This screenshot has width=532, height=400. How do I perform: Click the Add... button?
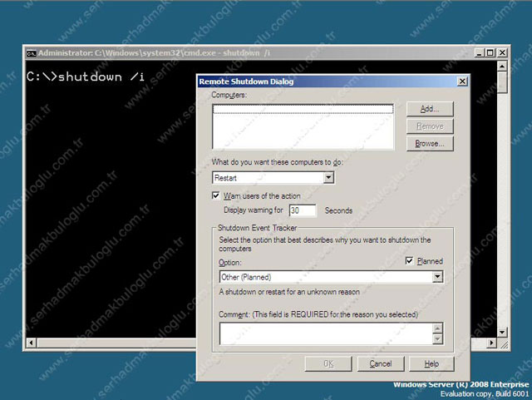coord(430,109)
